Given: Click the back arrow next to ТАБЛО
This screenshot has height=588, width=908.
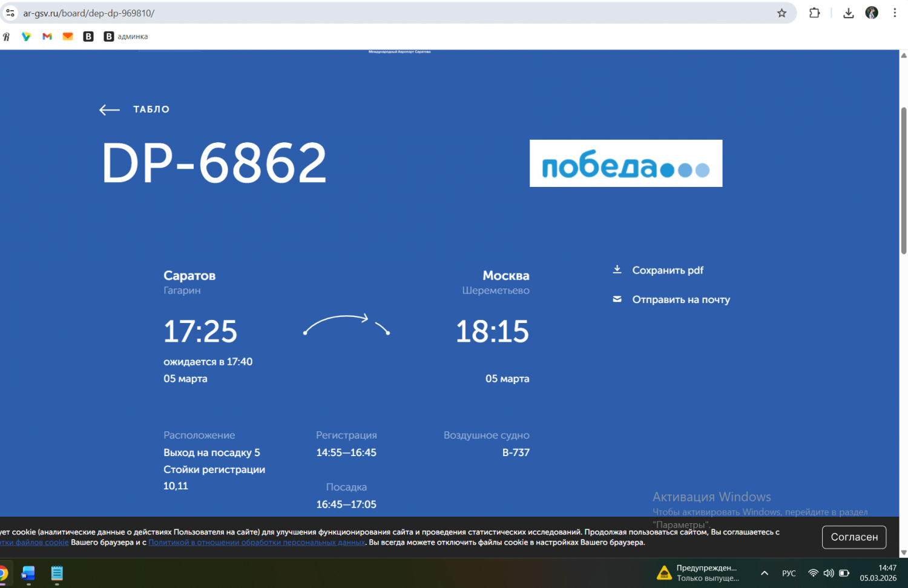Looking at the screenshot, I should pyautogui.click(x=110, y=109).
